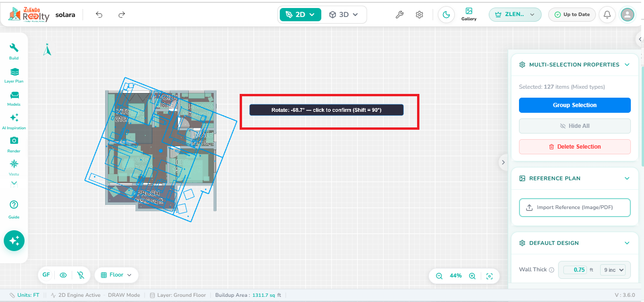Click the Up to Date status button
Viewport: 644px width, 302px height.
pyautogui.click(x=572, y=15)
